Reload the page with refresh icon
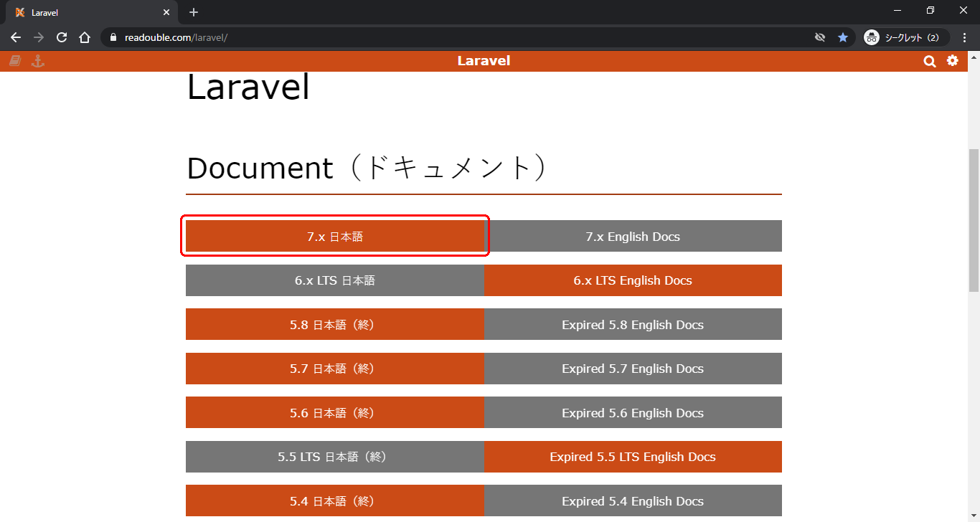The image size is (980, 522). pos(62,37)
